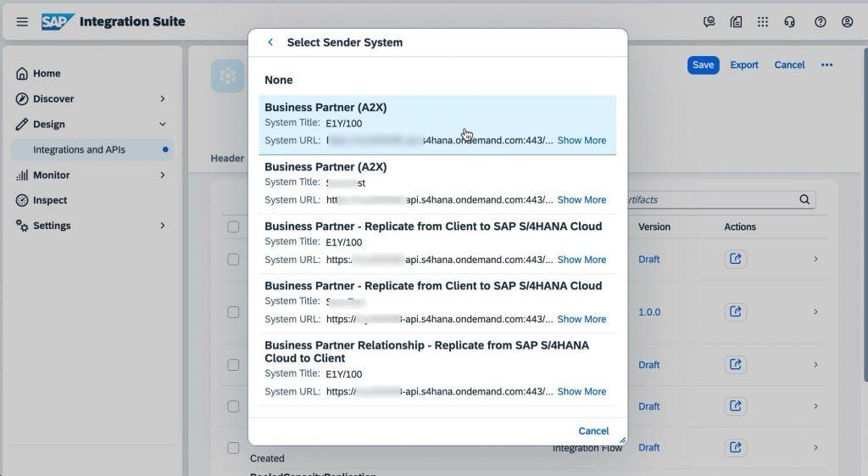Screen dimensions: 868x476
Task: Open the user profile icon
Action: (x=847, y=21)
